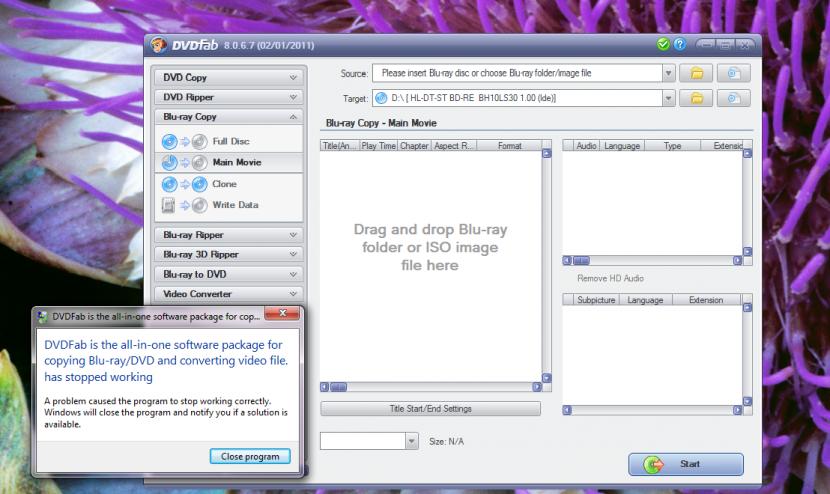This screenshot has width=830, height=494.
Task: Expand the Blu-ray Ripper section
Action: pyautogui.click(x=229, y=235)
